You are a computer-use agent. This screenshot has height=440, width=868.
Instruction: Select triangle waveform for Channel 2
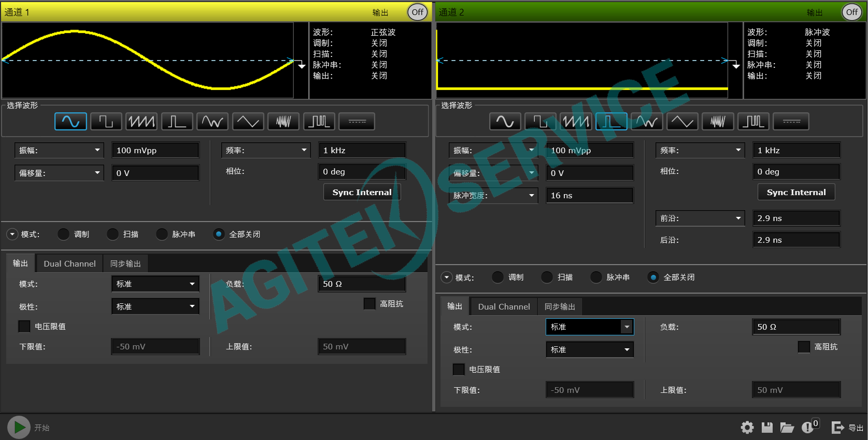tap(682, 122)
